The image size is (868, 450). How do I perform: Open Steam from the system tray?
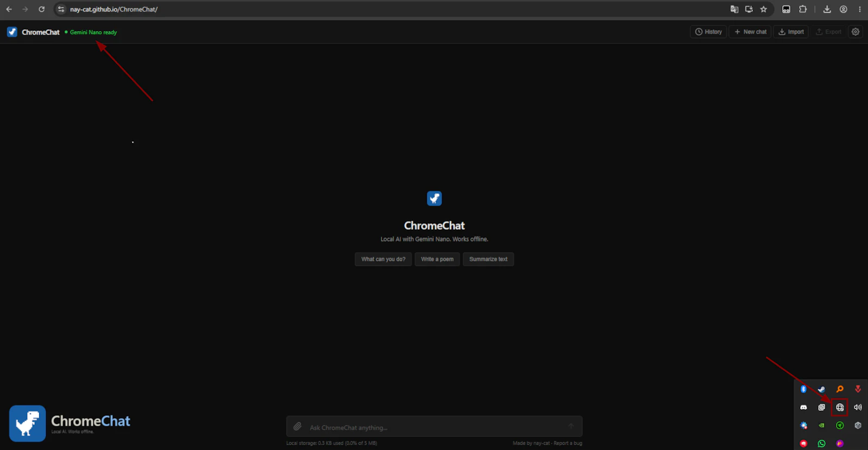[x=821, y=389]
